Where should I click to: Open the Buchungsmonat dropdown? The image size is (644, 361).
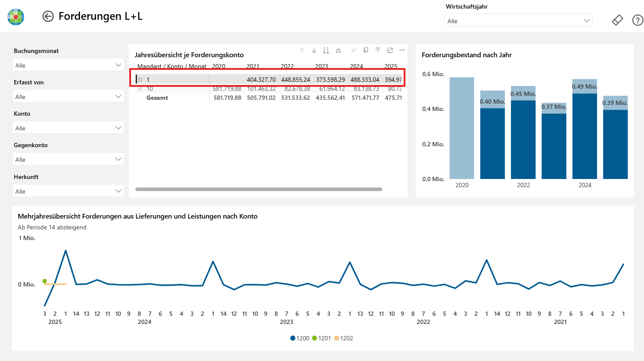pyautogui.click(x=68, y=65)
